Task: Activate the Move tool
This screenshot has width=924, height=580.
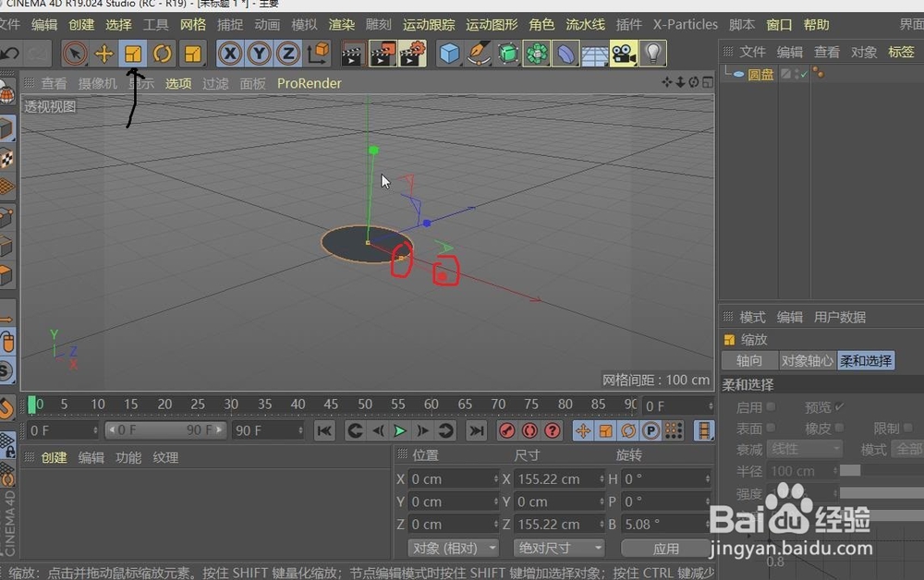Action: point(104,54)
